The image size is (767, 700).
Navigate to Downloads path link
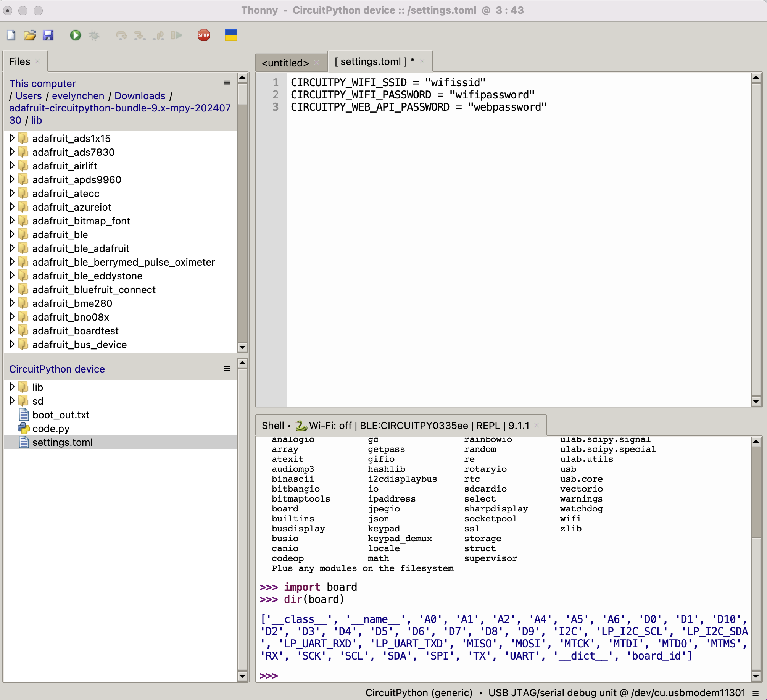[140, 96]
